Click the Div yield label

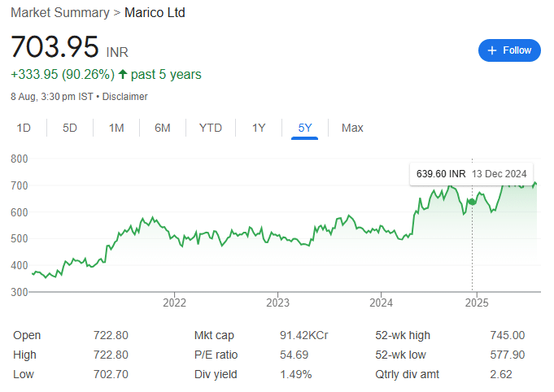pyautogui.click(x=216, y=374)
